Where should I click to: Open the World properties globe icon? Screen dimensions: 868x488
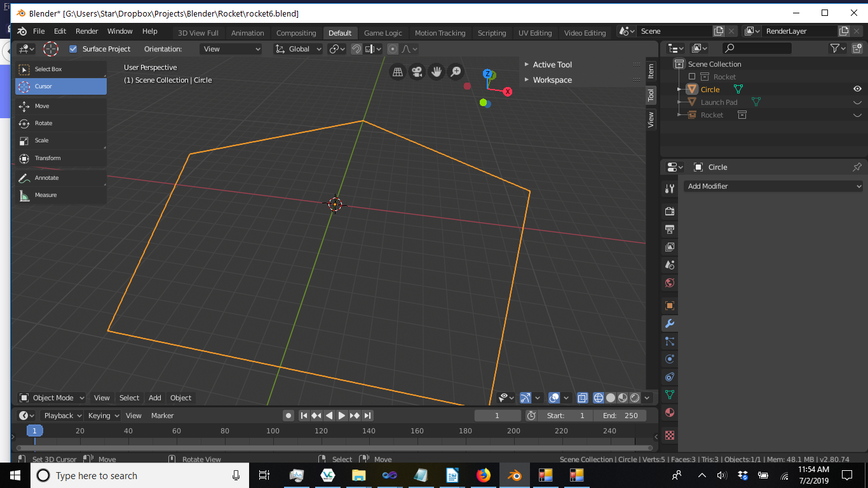click(669, 282)
